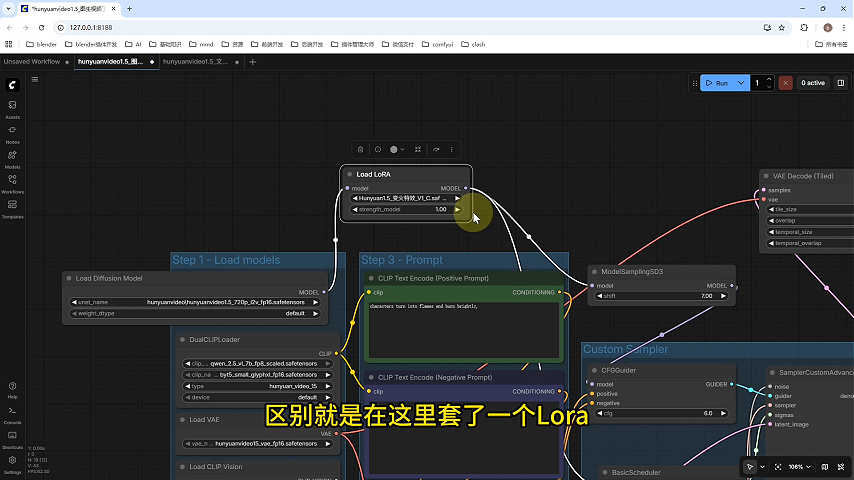Screen dimensions: 854x480
Task: Collapse the VAE Decode (Tiled) node
Action: tap(766, 176)
